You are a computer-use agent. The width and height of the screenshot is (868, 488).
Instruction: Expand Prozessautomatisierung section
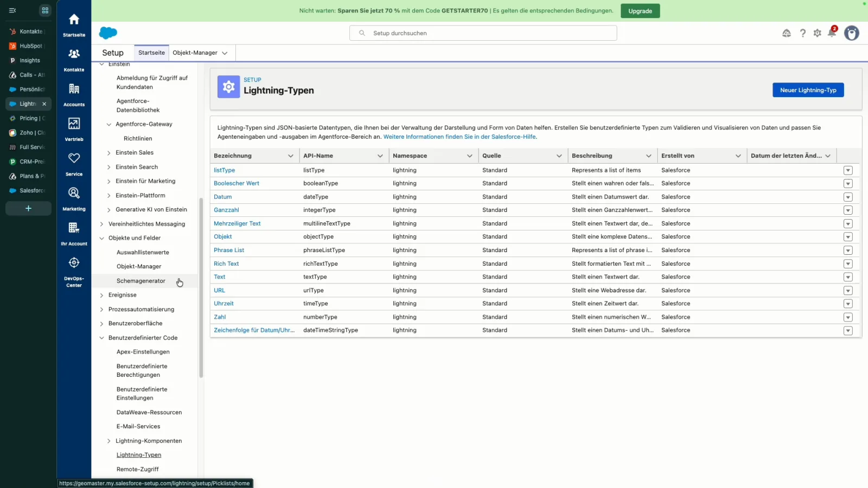click(x=101, y=310)
